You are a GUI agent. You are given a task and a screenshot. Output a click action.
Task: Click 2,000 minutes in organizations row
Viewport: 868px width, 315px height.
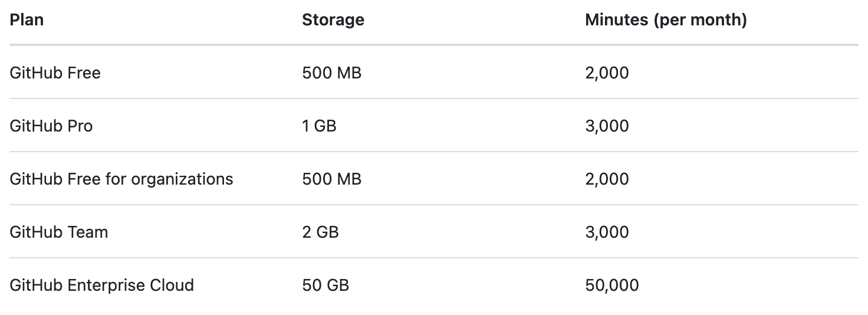pyautogui.click(x=607, y=179)
